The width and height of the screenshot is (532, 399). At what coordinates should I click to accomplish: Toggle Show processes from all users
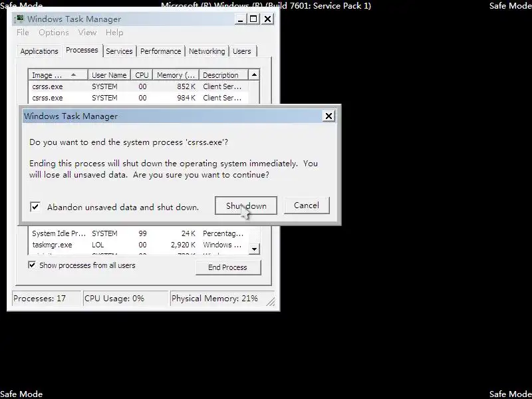[32, 265]
